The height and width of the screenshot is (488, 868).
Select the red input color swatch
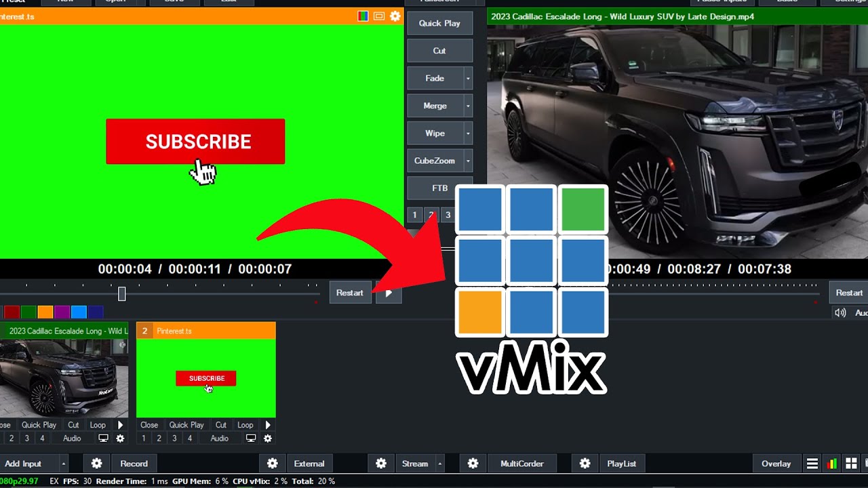12,312
